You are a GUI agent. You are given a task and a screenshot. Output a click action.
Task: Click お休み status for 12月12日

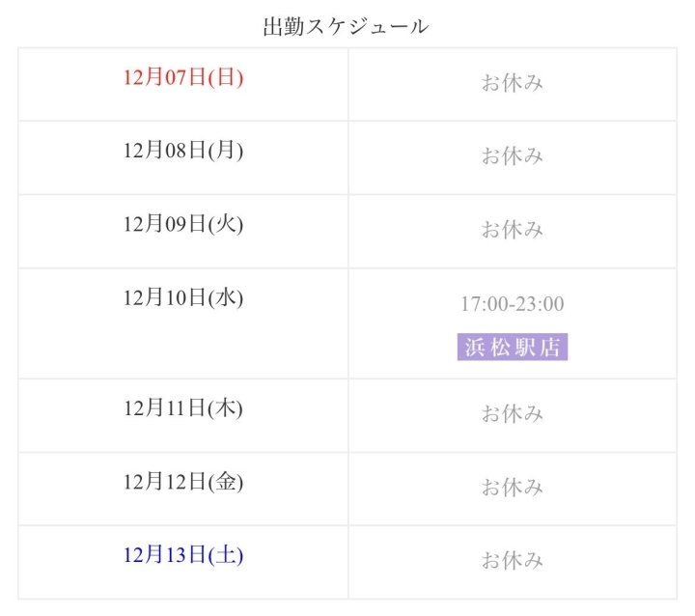pos(513,488)
